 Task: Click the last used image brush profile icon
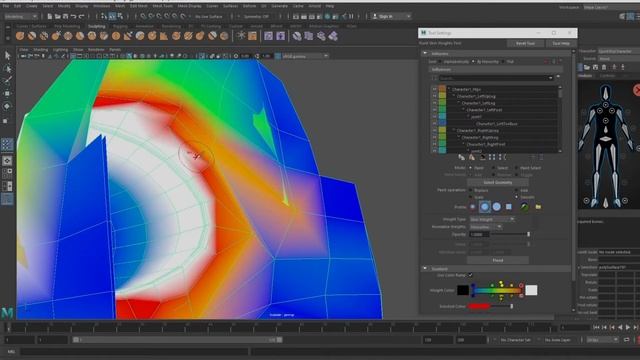click(524, 207)
